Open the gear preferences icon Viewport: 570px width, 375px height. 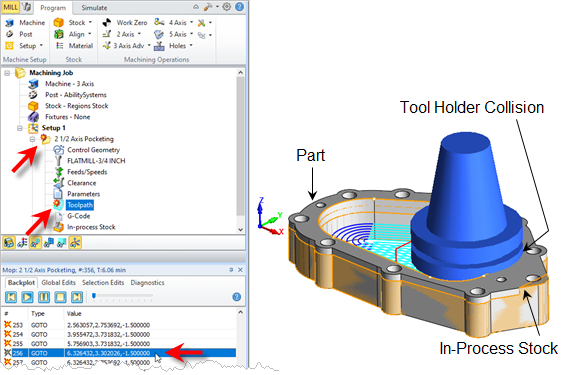point(226,7)
